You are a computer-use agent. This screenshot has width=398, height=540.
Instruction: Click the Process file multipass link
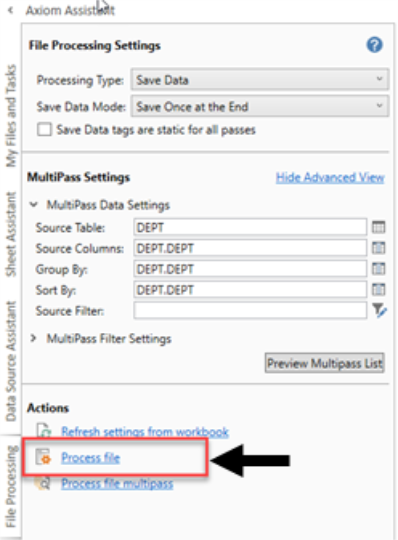(117, 484)
